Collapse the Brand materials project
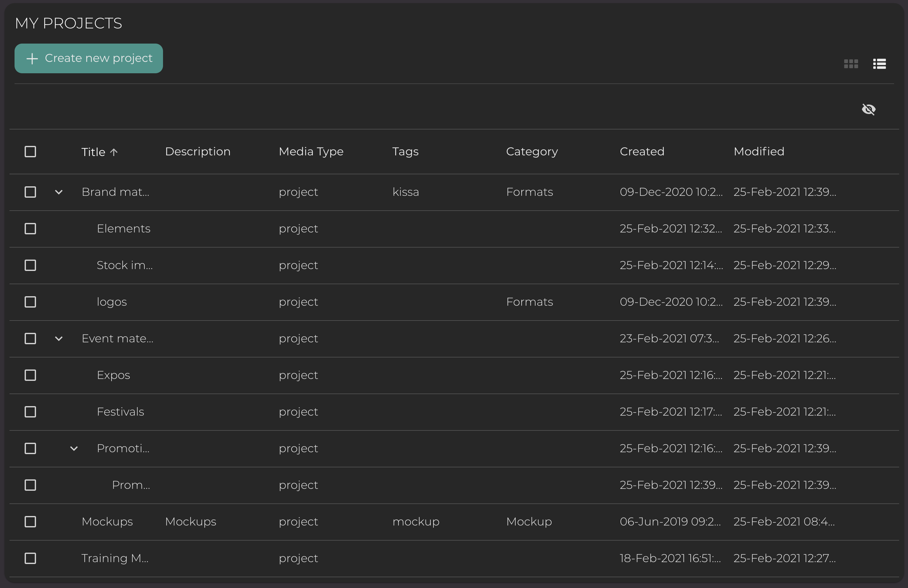This screenshot has width=908, height=588. [59, 192]
